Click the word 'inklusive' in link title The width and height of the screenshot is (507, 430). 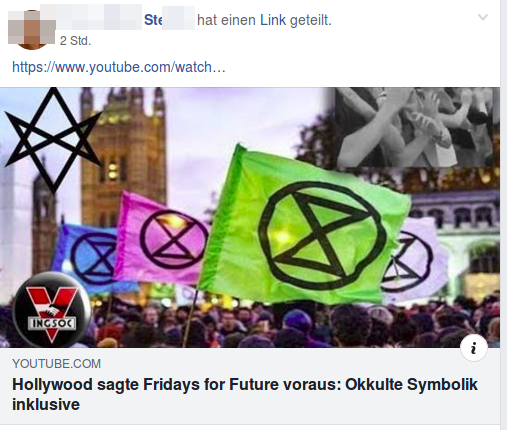46,404
